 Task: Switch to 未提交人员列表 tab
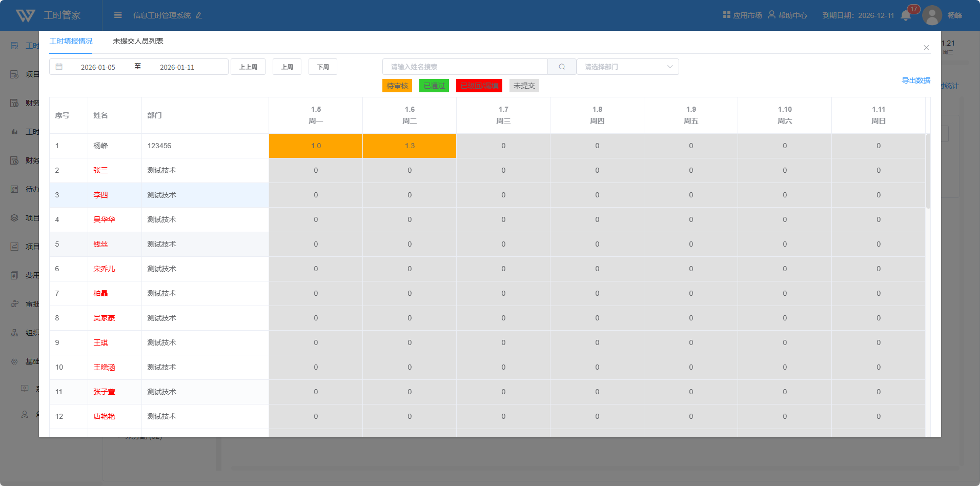click(138, 41)
